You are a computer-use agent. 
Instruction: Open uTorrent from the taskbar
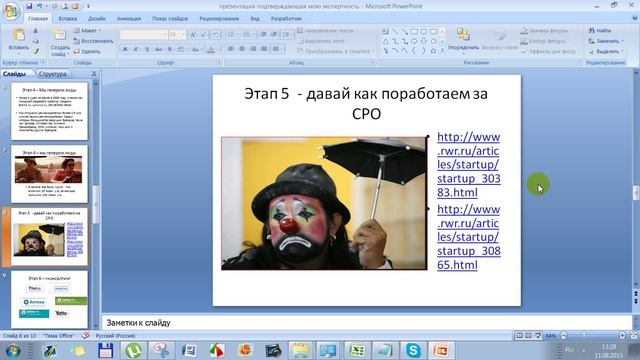tap(133, 350)
